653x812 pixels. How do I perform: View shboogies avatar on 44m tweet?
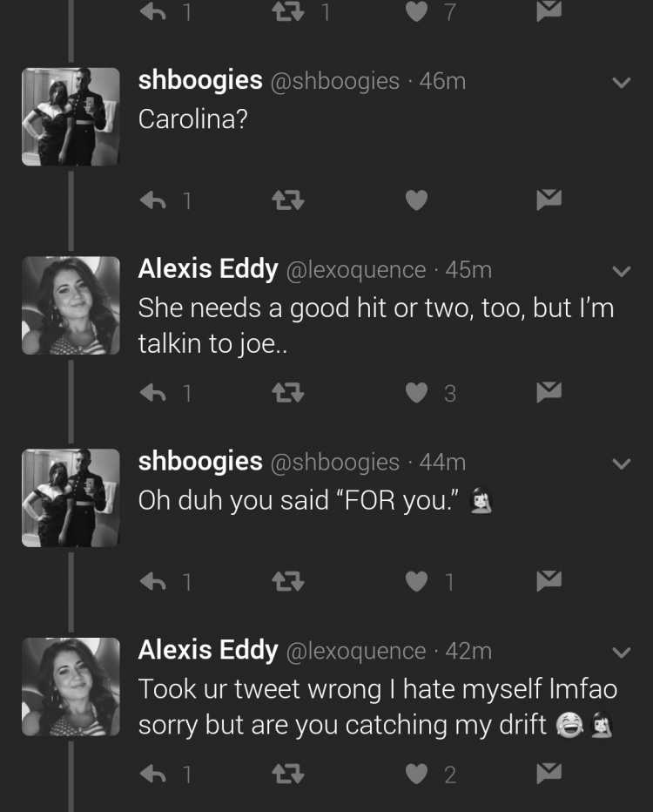point(71,498)
